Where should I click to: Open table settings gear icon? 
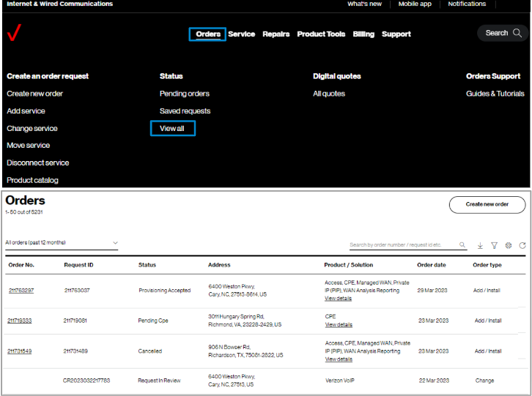click(509, 245)
